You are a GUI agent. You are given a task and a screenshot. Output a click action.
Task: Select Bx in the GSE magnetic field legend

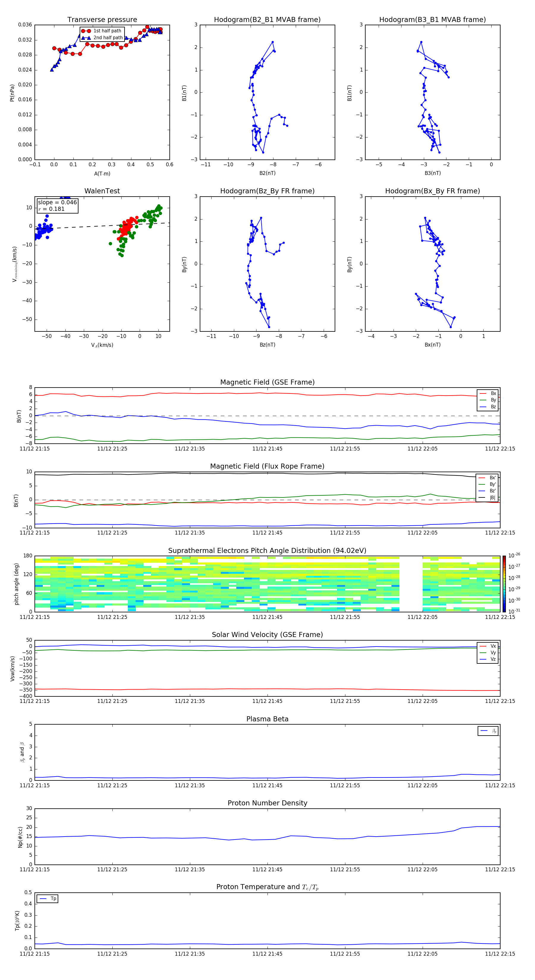pyautogui.click(x=488, y=393)
